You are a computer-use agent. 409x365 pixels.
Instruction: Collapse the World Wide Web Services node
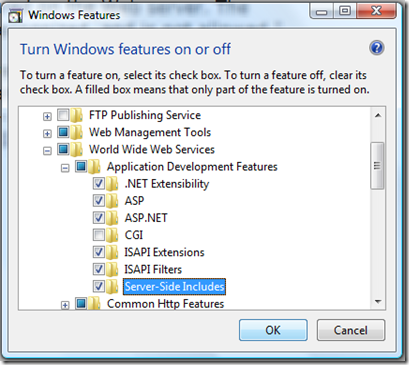[47, 151]
